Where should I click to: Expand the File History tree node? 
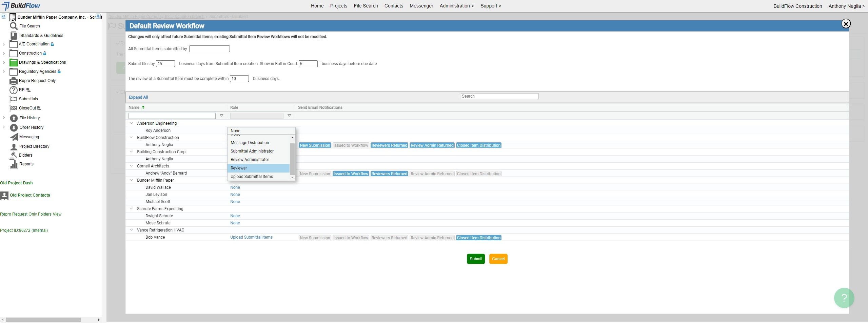point(4,118)
